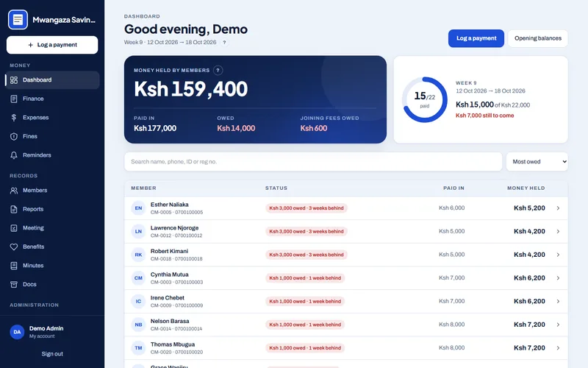The image size is (588, 368).
Task: Click Lawrence Njoroge's Ksh 5,000 paid in
Action: (451, 231)
